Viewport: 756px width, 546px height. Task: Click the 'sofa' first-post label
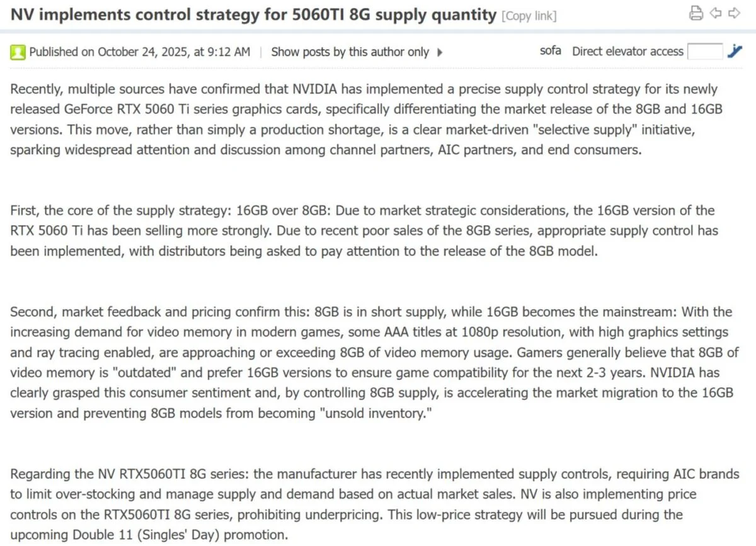click(x=550, y=51)
